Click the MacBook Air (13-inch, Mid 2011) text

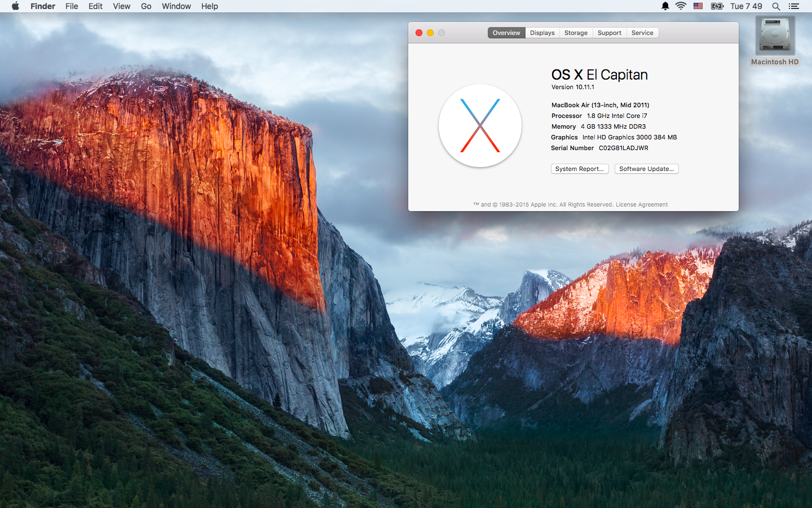(x=601, y=105)
